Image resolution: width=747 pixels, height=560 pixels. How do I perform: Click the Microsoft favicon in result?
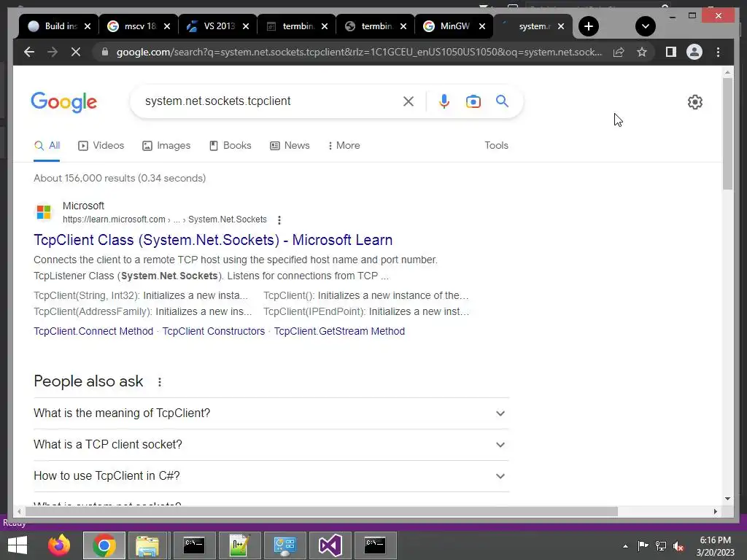[x=44, y=212]
